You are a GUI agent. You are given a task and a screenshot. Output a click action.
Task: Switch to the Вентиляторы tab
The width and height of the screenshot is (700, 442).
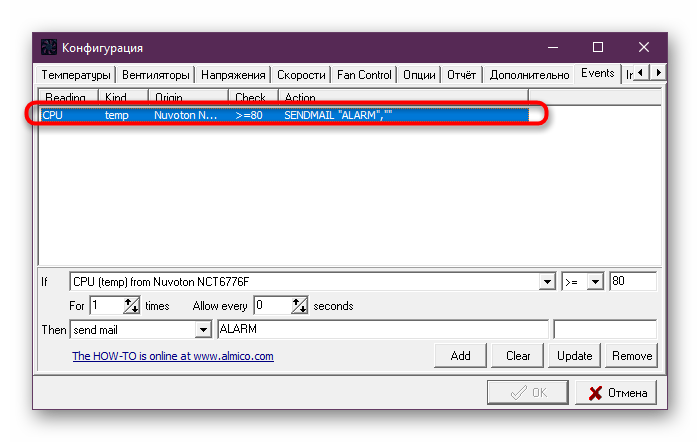click(x=155, y=75)
